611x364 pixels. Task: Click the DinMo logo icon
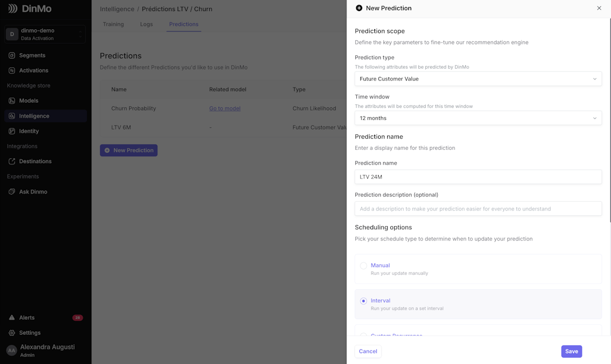(13, 9)
